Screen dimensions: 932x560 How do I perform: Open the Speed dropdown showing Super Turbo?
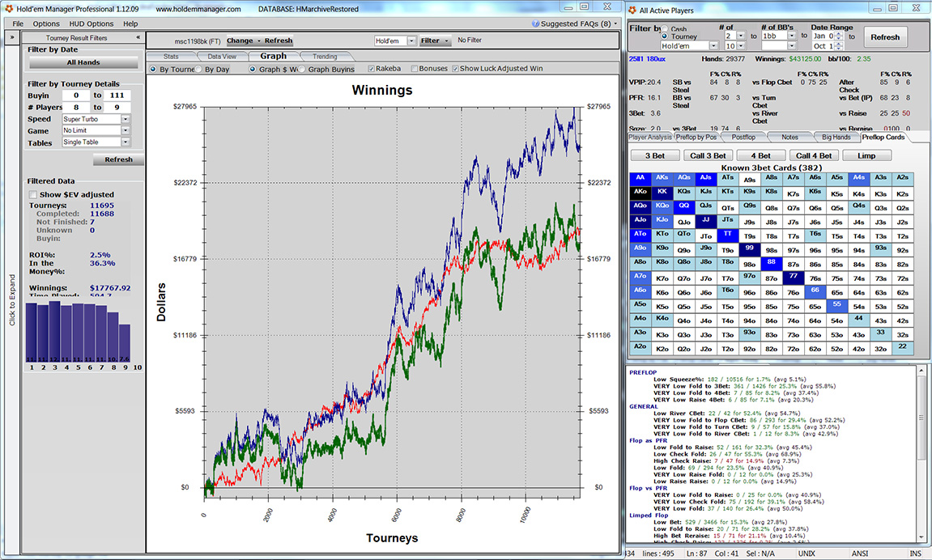pos(126,119)
